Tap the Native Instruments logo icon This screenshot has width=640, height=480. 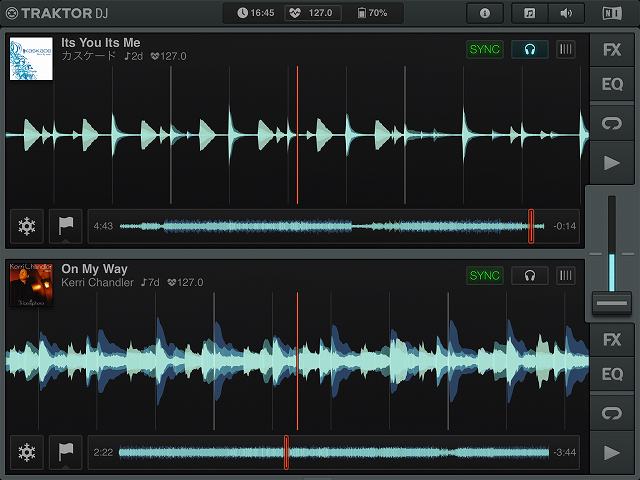612,13
